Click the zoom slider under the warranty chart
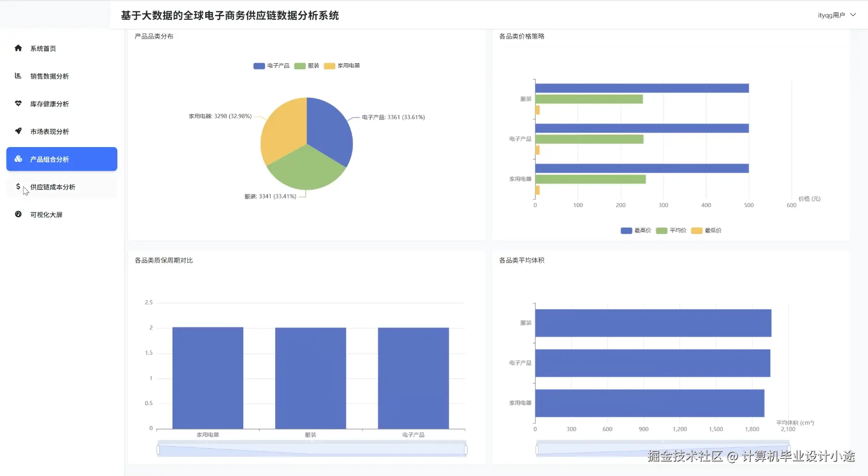This screenshot has width=868, height=476. click(x=312, y=448)
